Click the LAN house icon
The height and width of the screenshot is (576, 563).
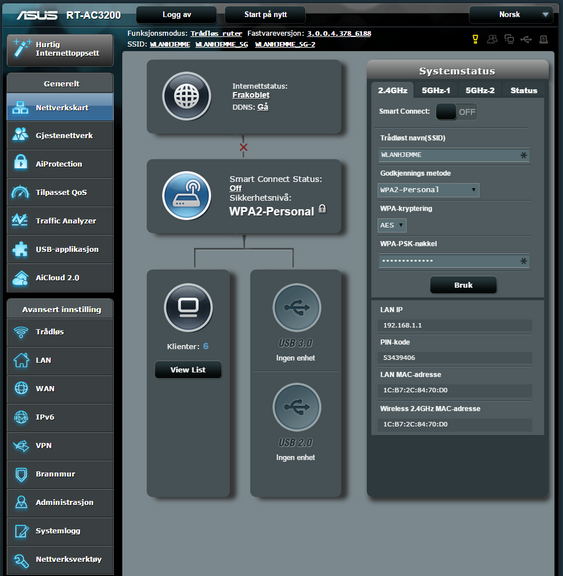coord(21,360)
